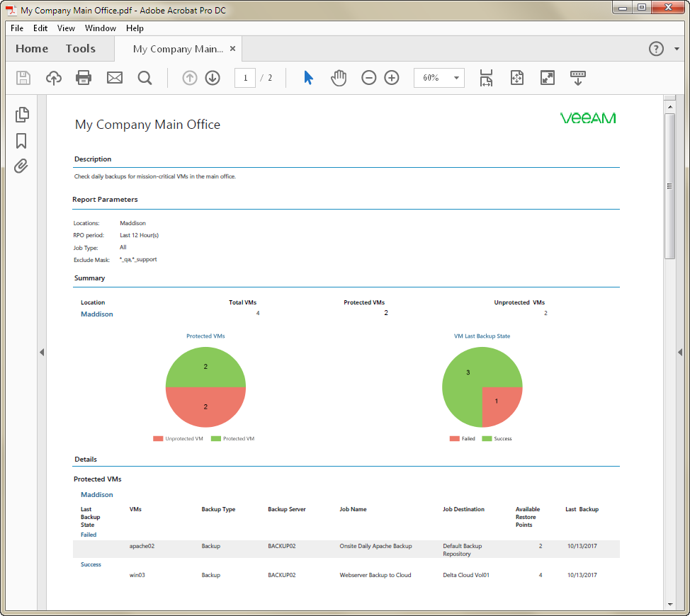Click the Failed legend swatch
The height and width of the screenshot is (616, 690).
pos(455,438)
